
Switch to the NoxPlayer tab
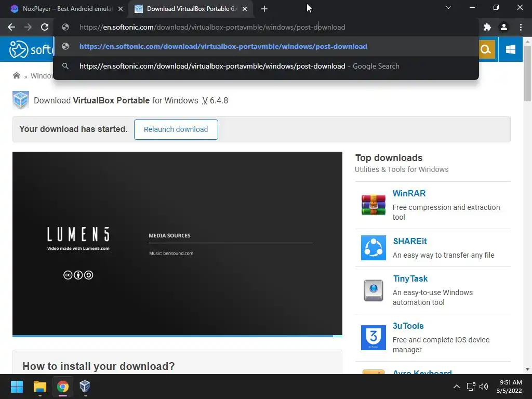(x=67, y=9)
